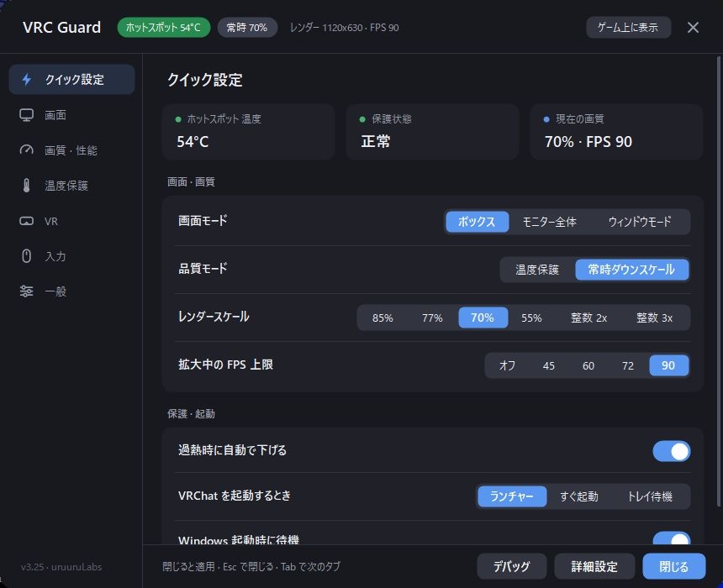Image resolution: width=723 pixels, height=588 pixels.
Task: Click the mouse icon beside 入力
Action: click(26, 256)
